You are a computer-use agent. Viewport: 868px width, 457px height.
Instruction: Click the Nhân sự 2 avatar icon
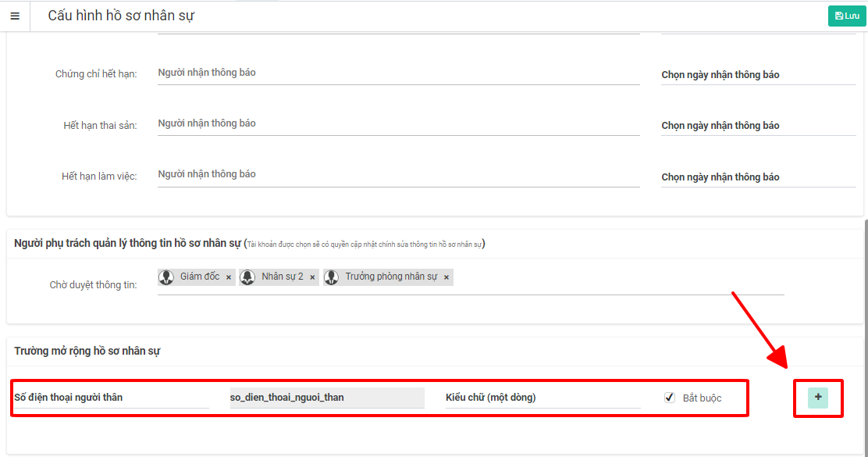247,277
